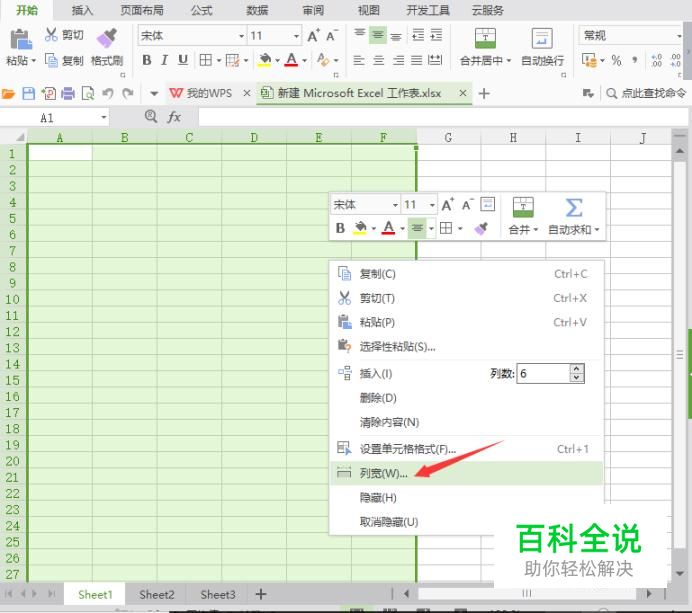This screenshot has height=613, width=692.
Task: Toggle align right in ribbon
Action: point(398,60)
